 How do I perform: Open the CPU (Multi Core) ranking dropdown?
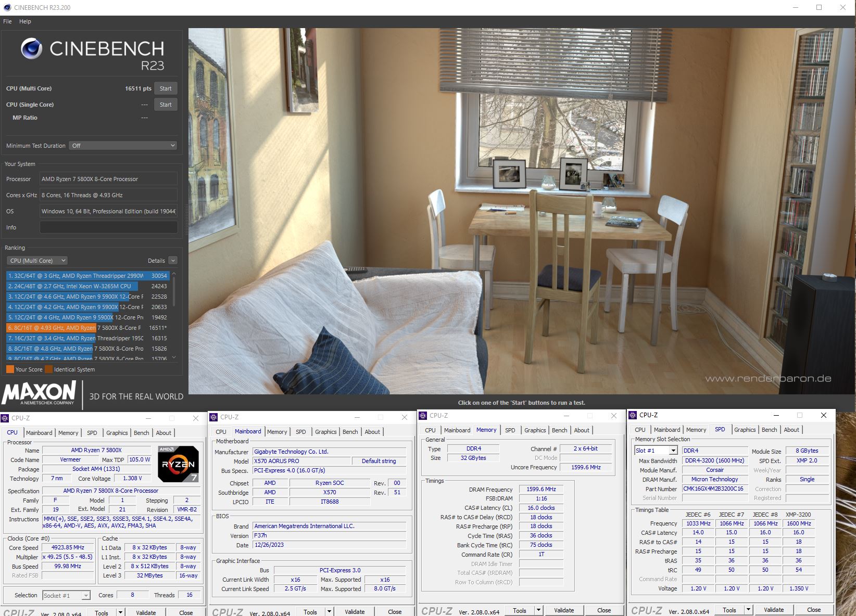point(37,261)
